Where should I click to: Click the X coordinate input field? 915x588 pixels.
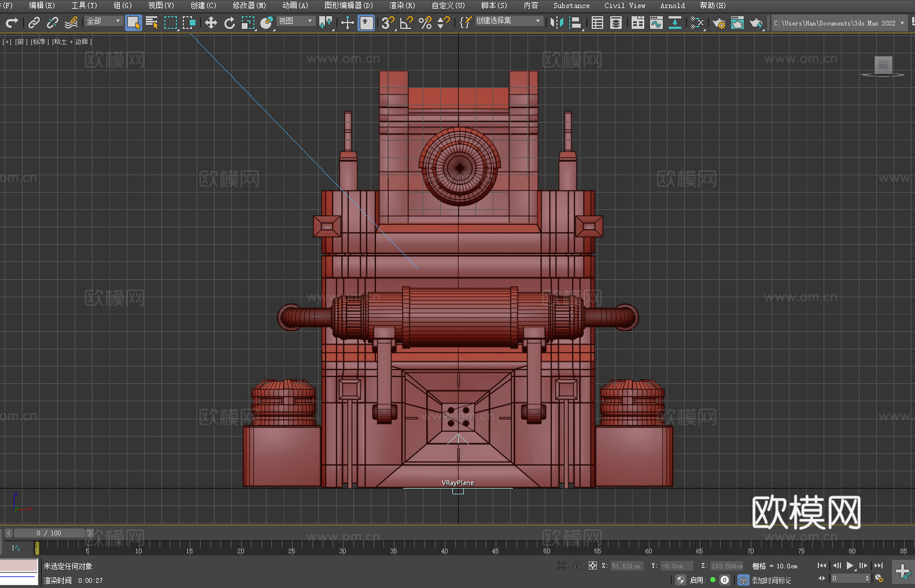[x=626, y=566]
